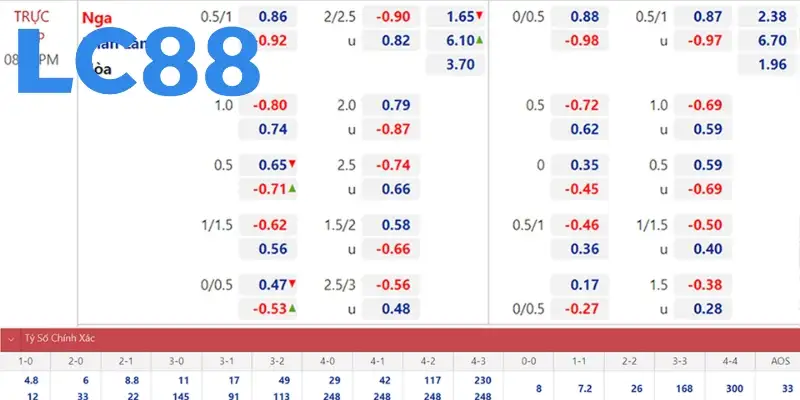The height and width of the screenshot is (400, 800).
Task: Open the Nga team name link
Action: tap(95, 17)
